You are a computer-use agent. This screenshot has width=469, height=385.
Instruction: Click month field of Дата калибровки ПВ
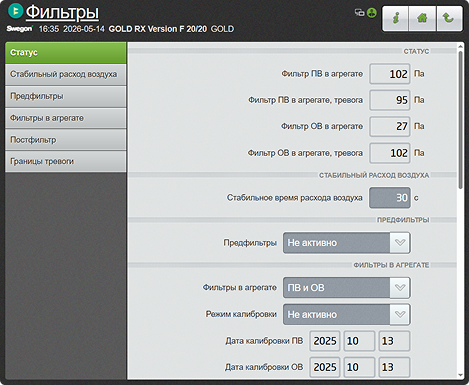[x=359, y=341]
